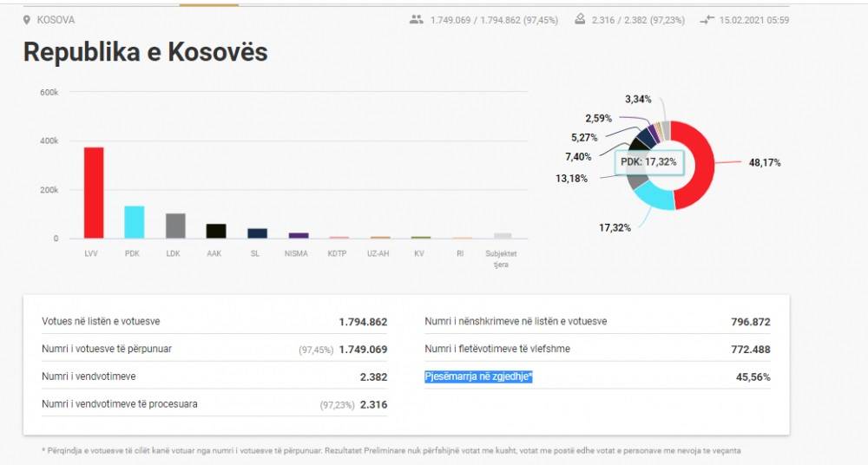Click the 1.749.069 value in table
Viewport: 868px width, 465px height.
363,350
